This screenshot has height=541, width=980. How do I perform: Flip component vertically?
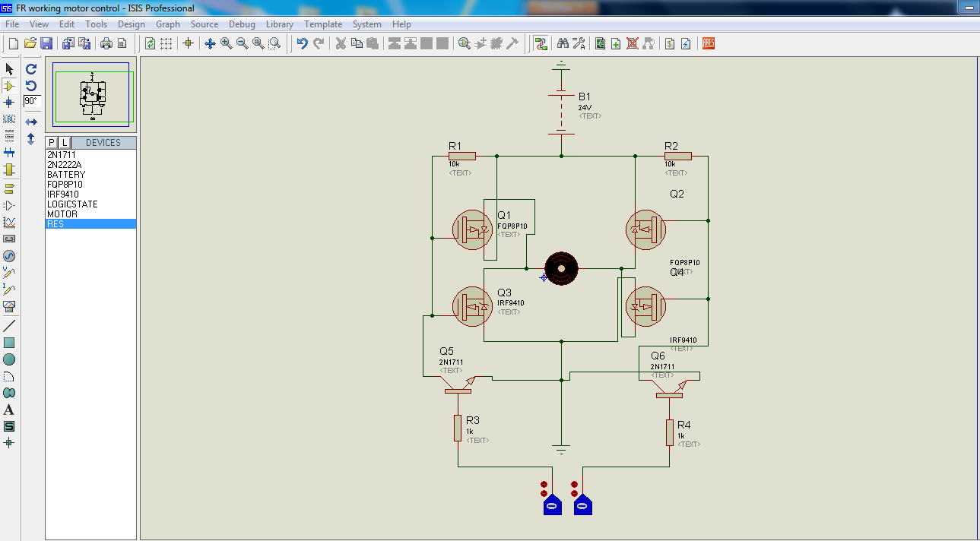coord(31,138)
